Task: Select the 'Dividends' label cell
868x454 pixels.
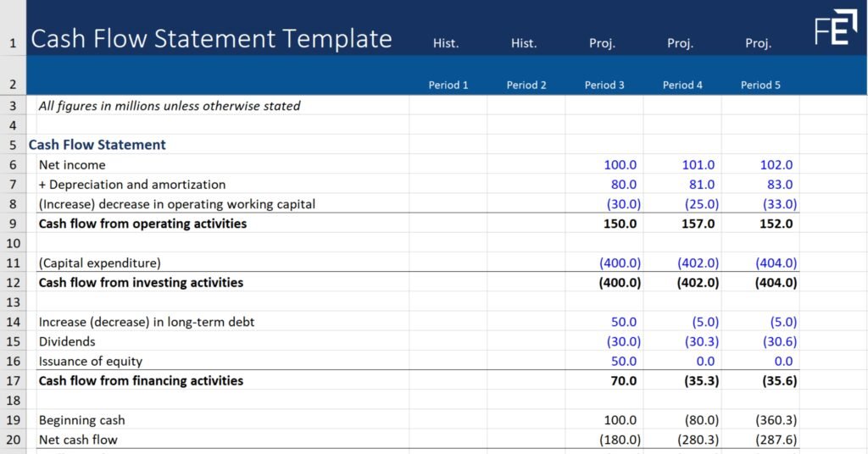Action: [x=67, y=341]
